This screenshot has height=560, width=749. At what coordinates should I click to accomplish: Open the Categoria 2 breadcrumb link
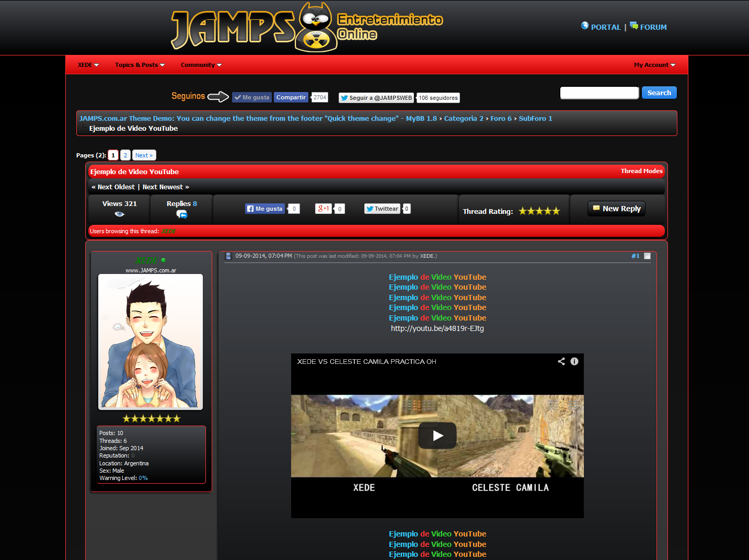click(x=464, y=119)
